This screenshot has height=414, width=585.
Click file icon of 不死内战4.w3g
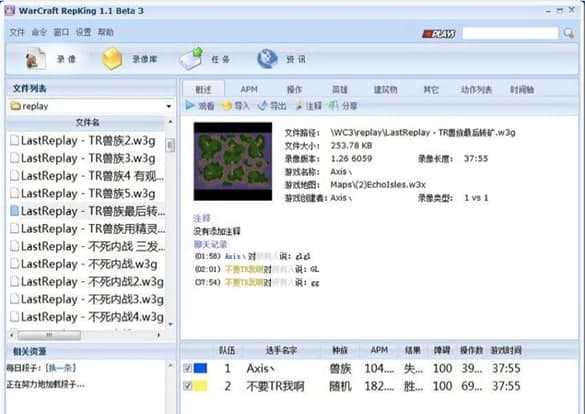[14, 317]
